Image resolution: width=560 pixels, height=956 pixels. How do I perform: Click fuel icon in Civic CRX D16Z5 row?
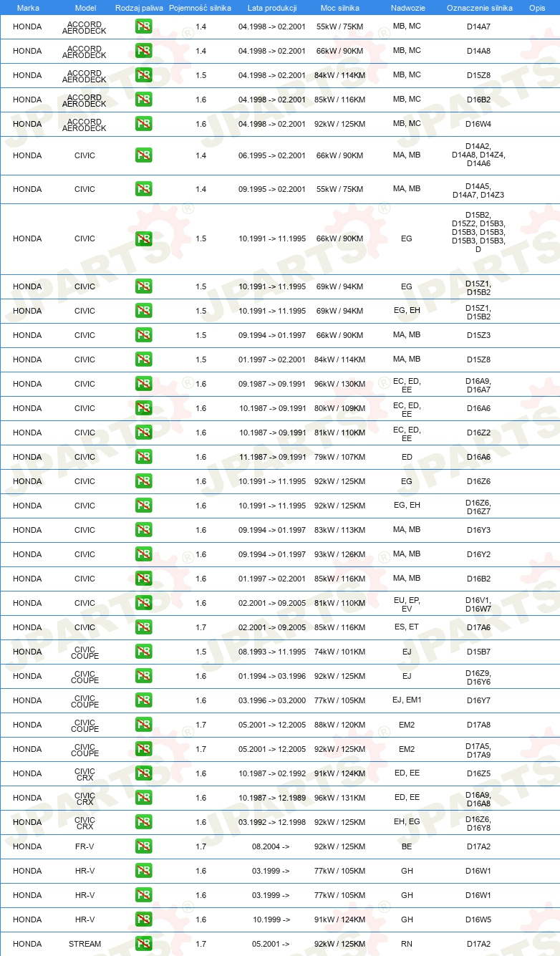143,773
